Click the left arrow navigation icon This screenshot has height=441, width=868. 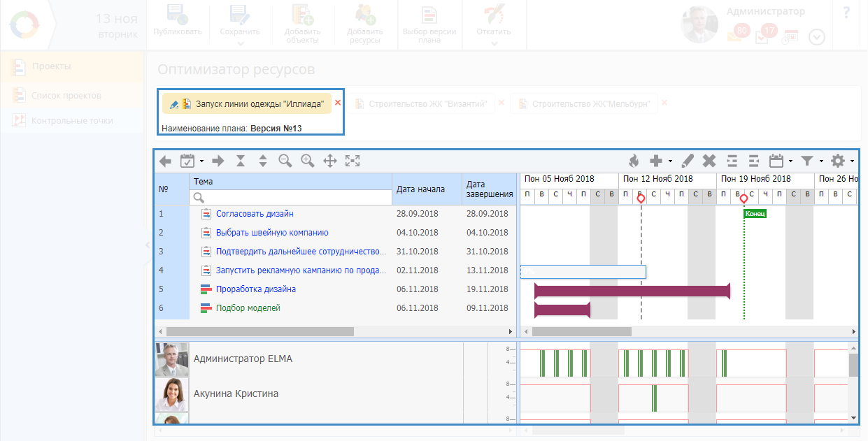[165, 161]
